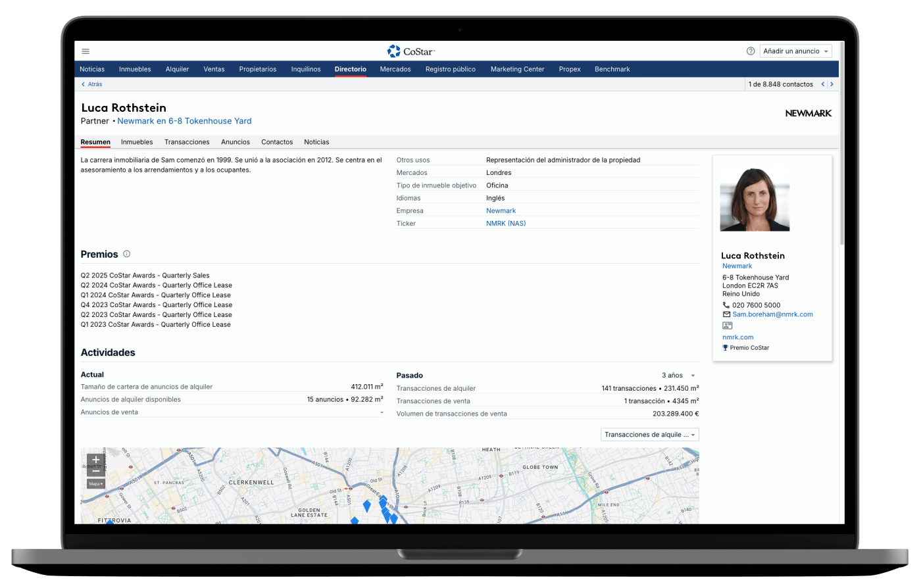921x588 pixels.
Task: Switch to the Transacciones tab
Action: [187, 142]
